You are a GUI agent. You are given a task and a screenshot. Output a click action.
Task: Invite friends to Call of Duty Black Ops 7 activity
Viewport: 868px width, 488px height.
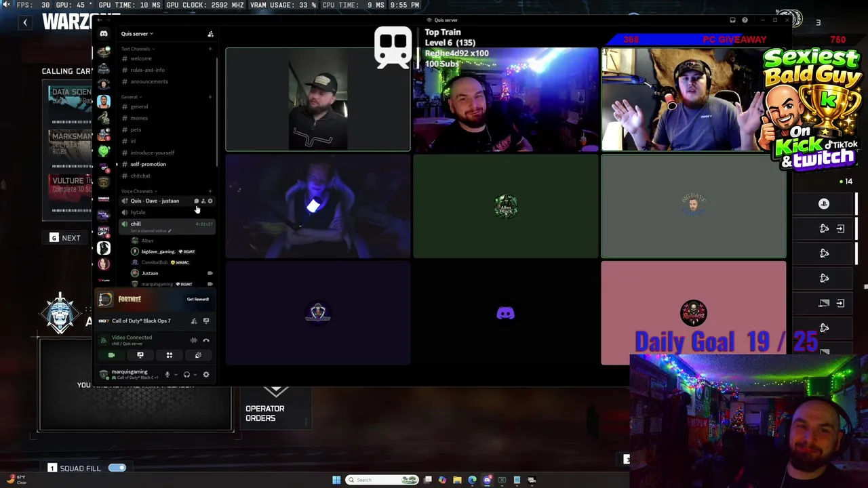point(194,321)
